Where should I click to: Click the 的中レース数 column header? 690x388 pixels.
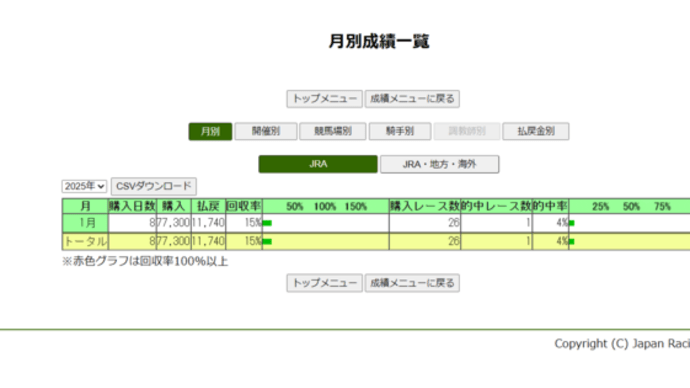pos(496,206)
